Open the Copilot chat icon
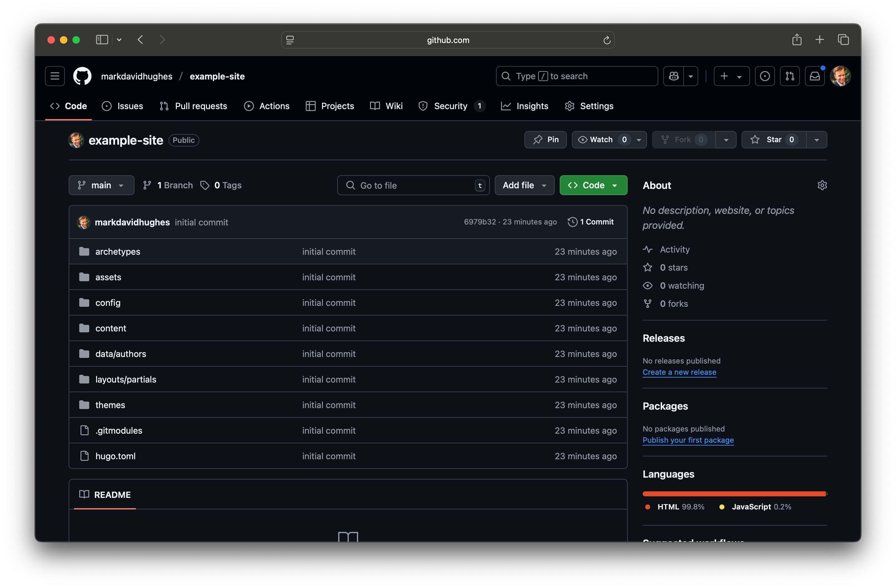Screen dimensions: 896x588 pyautogui.click(x=674, y=76)
